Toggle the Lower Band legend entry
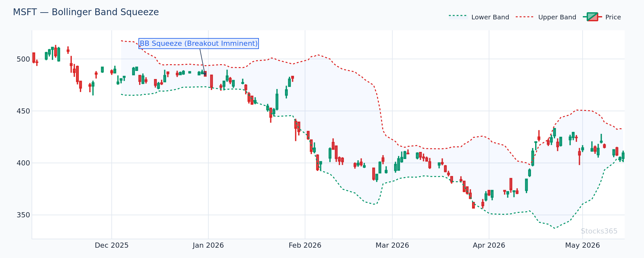Viewport: 644px width, 258px height. [x=479, y=17]
